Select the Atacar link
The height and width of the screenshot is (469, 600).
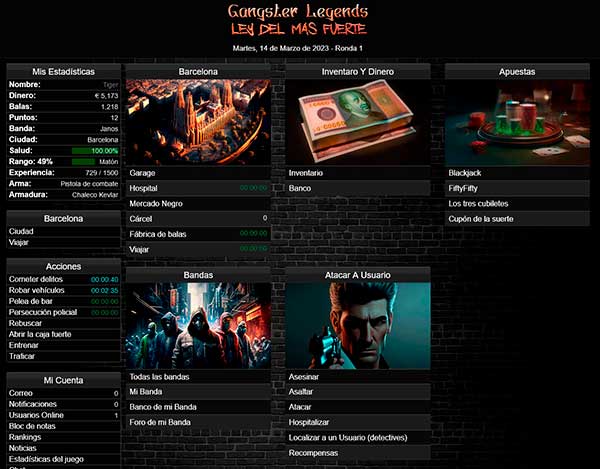[x=358, y=407]
